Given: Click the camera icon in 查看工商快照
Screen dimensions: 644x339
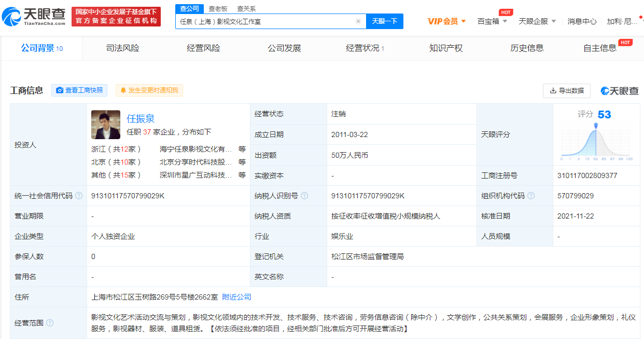Looking at the screenshot, I should 60,90.
